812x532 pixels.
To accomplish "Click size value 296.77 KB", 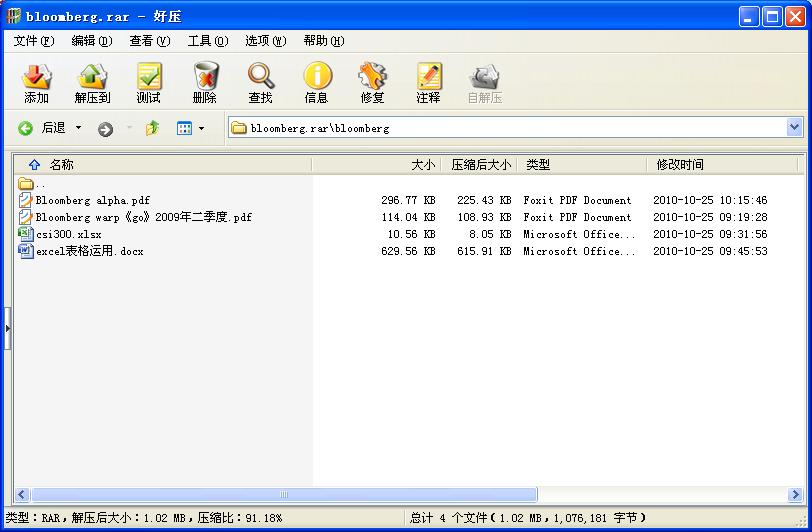I will pyautogui.click(x=408, y=200).
